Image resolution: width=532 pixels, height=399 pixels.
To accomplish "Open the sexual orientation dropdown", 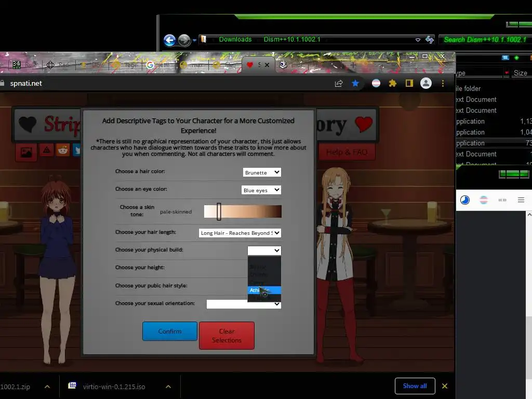I will (x=244, y=304).
